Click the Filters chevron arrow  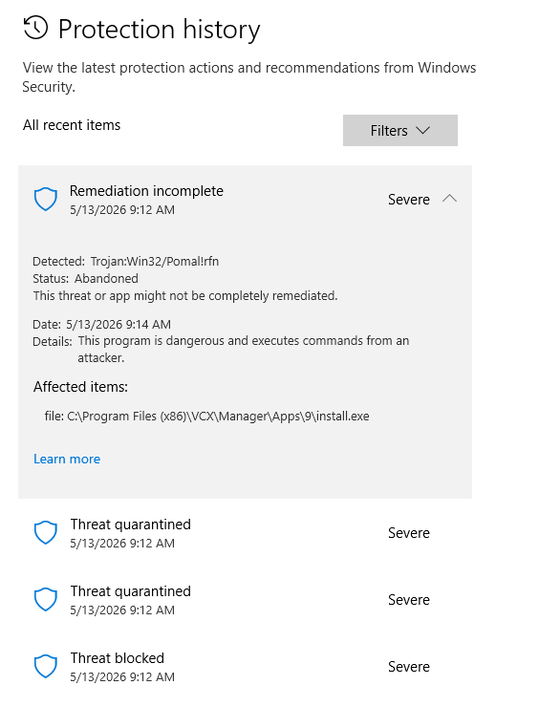[422, 131]
